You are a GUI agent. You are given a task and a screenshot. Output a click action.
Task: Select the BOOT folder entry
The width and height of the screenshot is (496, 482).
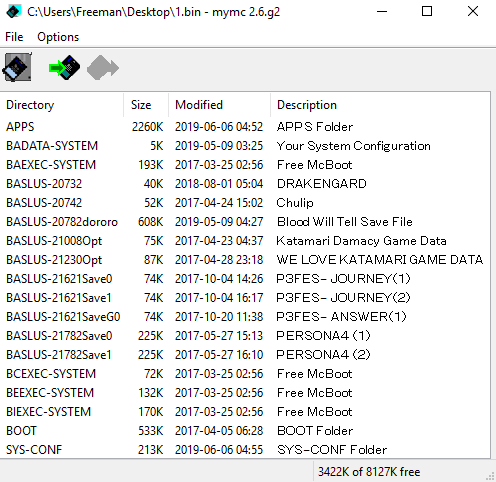[245, 431]
